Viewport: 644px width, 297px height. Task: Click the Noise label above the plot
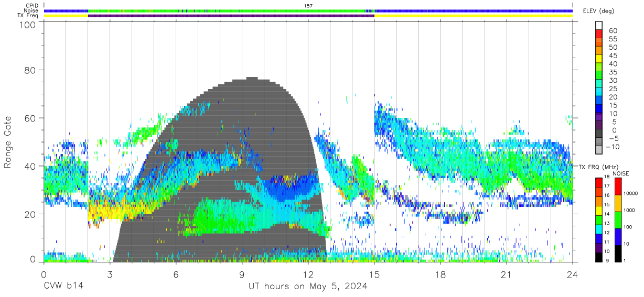tap(32, 10)
